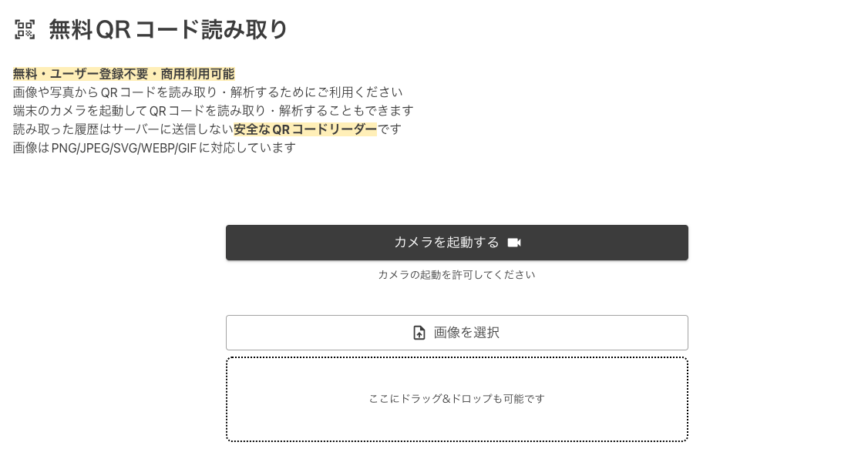Screen dimensions: 868x469
Task: Click the 画像を選択 button
Action: (456, 333)
